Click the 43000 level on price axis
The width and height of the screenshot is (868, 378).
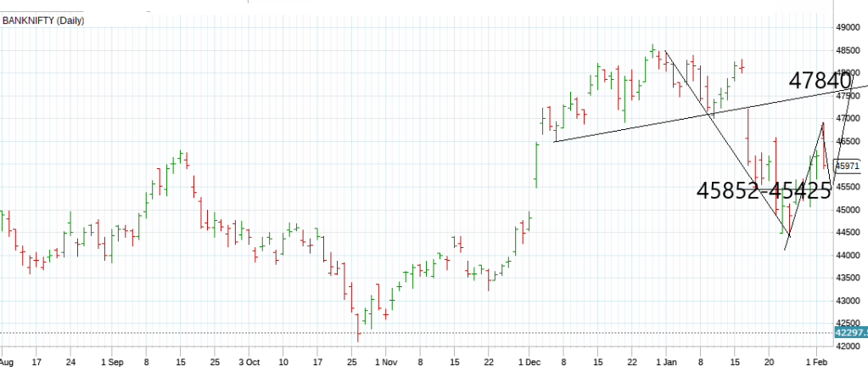pyautogui.click(x=849, y=301)
